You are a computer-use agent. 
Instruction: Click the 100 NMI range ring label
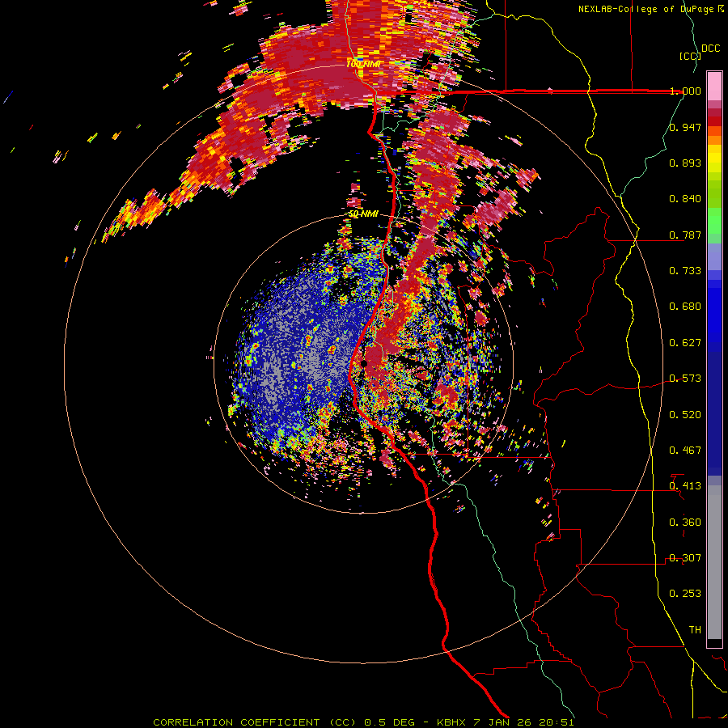[x=363, y=64]
